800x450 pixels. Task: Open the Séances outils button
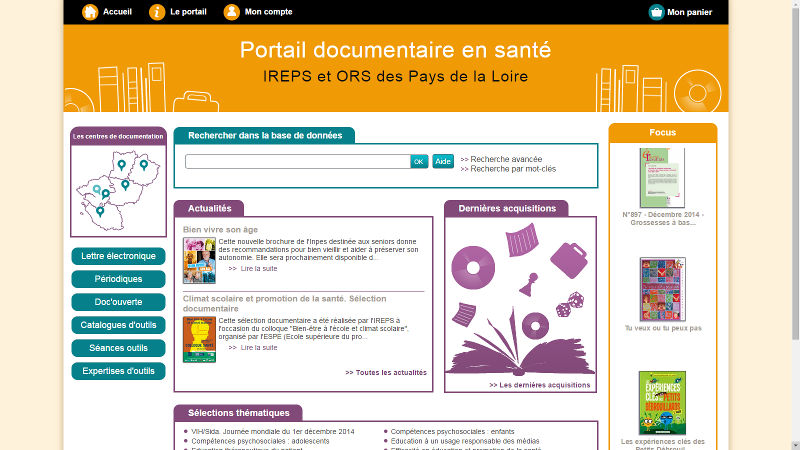click(118, 348)
